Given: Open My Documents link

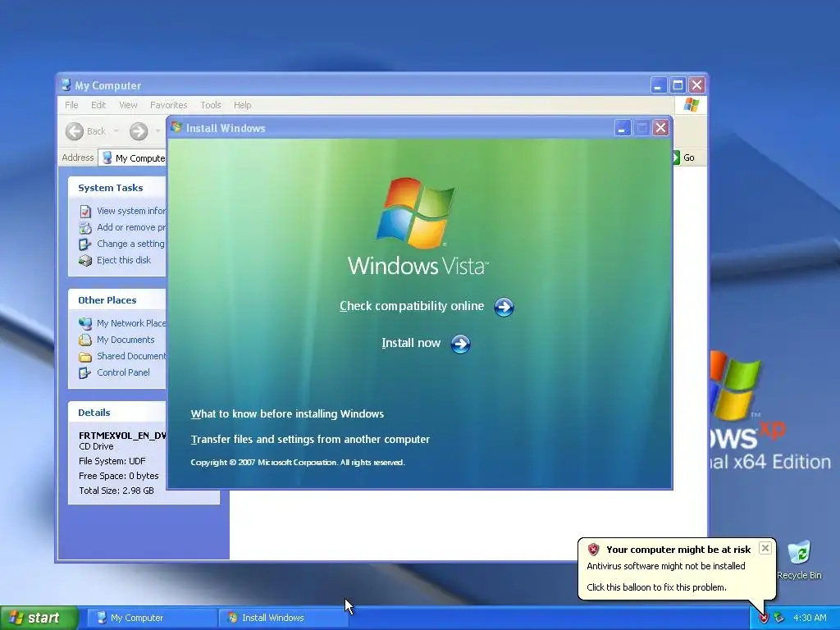Looking at the screenshot, I should click(126, 340).
